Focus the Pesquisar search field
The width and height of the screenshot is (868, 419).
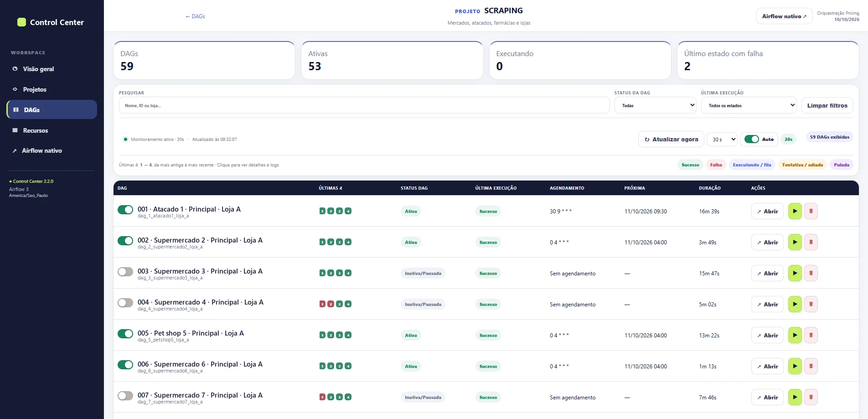pyautogui.click(x=364, y=105)
